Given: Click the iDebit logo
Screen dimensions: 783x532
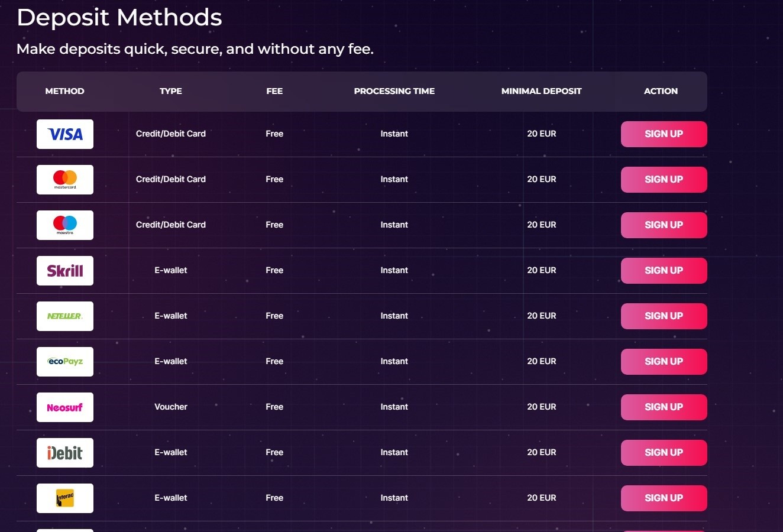Looking at the screenshot, I should 65,453.
